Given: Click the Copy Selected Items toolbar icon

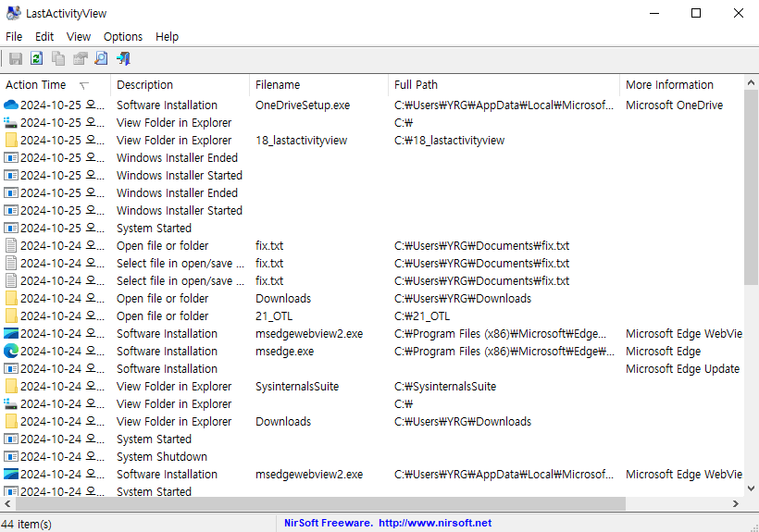Looking at the screenshot, I should pos(58,58).
